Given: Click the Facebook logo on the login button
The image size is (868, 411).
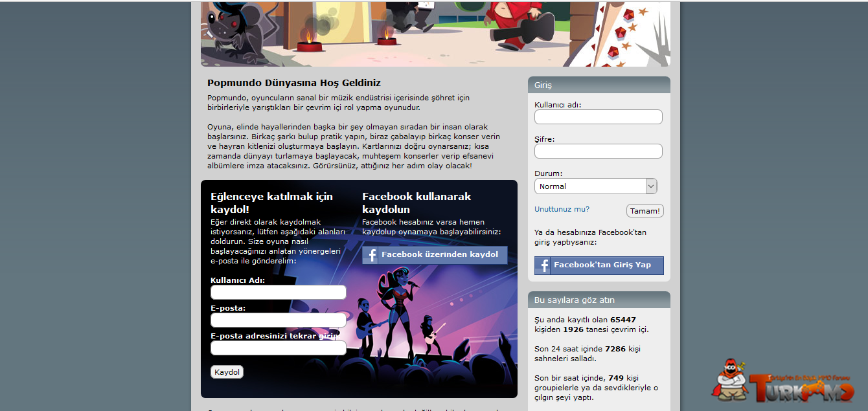Looking at the screenshot, I should pos(543,265).
